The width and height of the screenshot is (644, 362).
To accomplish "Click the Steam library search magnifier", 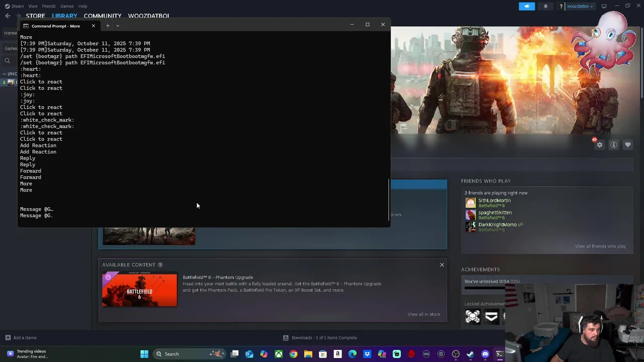I will coord(8,61).
